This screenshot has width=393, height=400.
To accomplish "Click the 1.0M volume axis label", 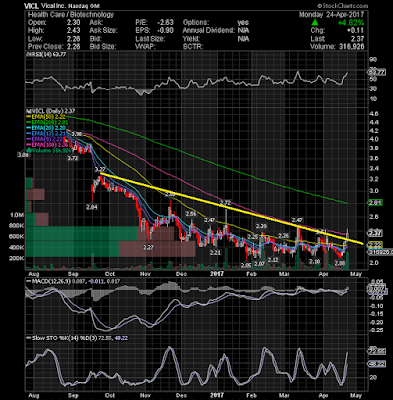I will [x=17, y=215].
